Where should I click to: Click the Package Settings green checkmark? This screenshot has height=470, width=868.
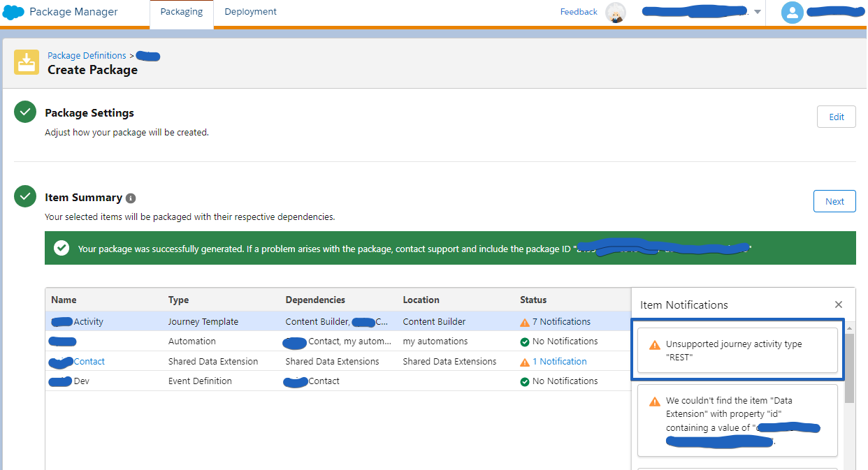pyautogui.click(x=25, y=112)
